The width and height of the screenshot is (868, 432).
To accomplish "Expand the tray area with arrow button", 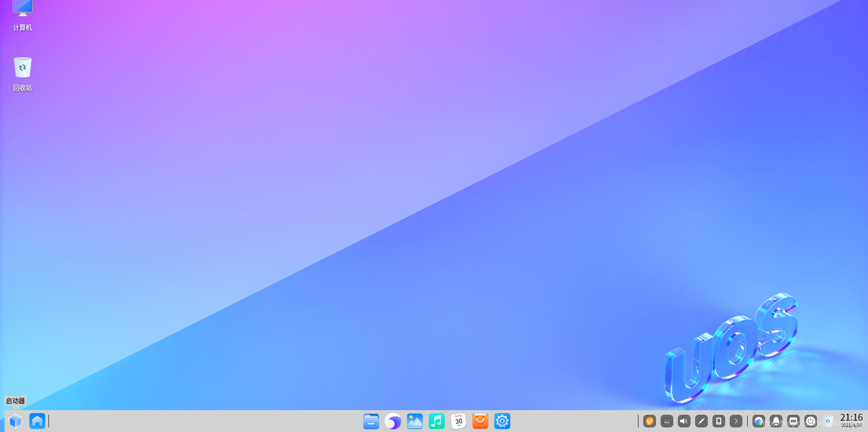I will click(736, 421).
